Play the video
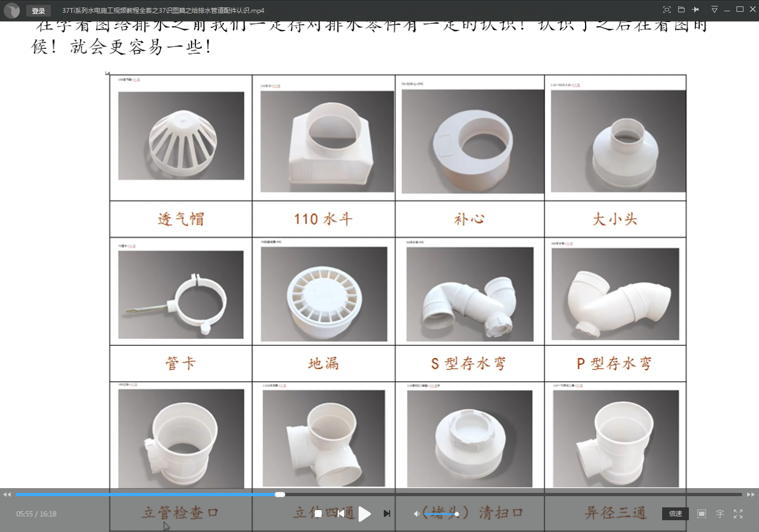 [x=365, y=514]
